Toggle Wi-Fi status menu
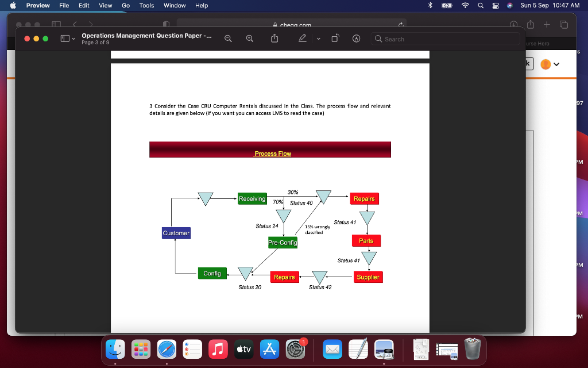Image resolution: width=588 pixels, height=368 pixels. point(464,6)
